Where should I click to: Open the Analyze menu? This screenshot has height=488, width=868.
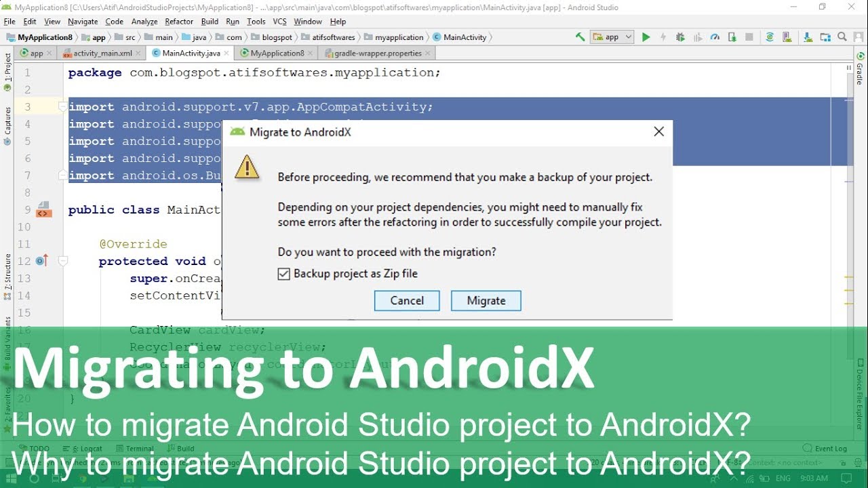pyautogui.click(x=144, y=21)
